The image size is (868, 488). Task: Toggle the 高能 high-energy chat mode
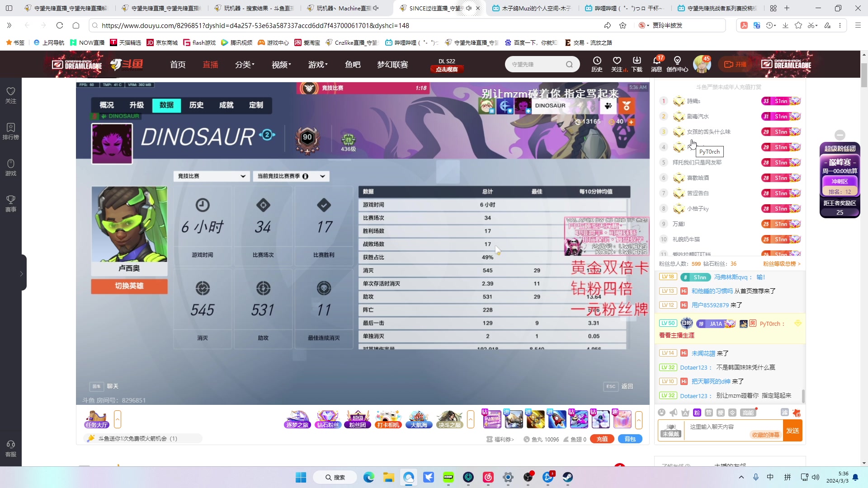coord(748,413)
